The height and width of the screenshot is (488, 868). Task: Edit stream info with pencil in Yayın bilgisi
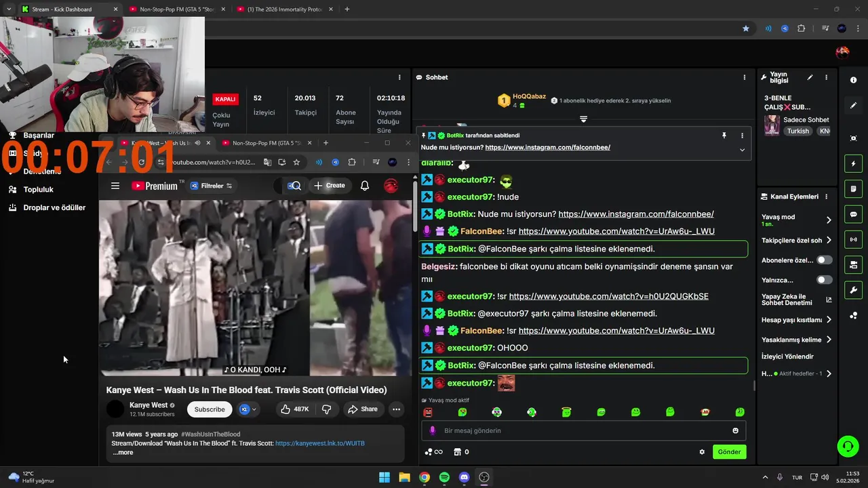coord(810,78)
